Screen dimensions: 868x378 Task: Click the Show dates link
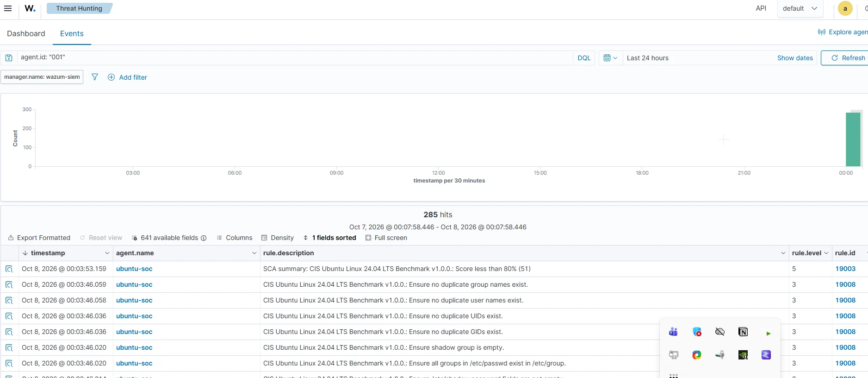tap(795, 58)
